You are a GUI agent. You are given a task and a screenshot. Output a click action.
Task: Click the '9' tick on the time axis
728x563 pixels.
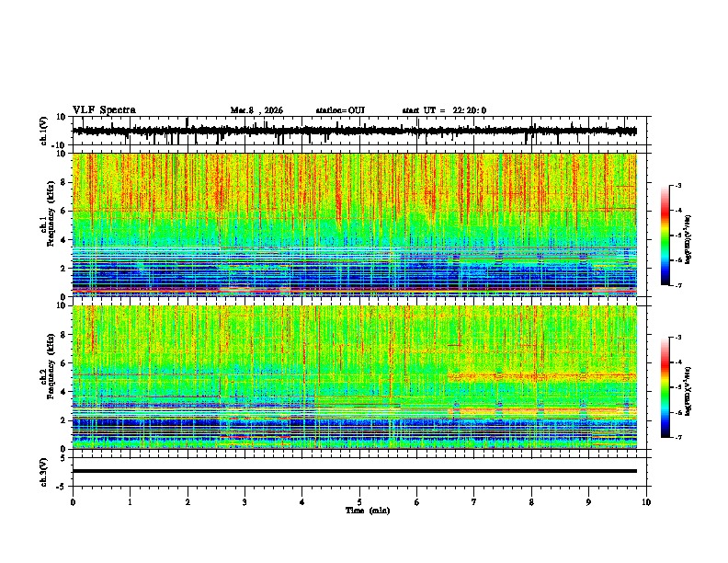pos(588,502)
